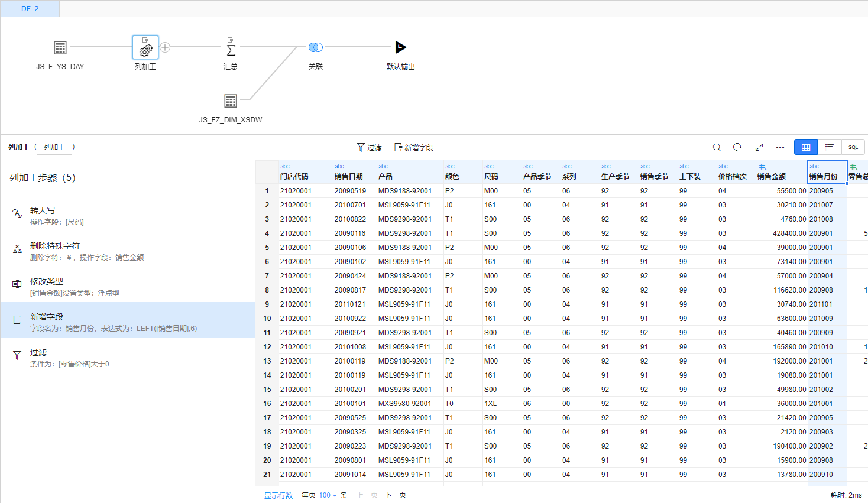
Task: Select the 修改类型 step
Action: pyautogui.click(x=128, y=287)
